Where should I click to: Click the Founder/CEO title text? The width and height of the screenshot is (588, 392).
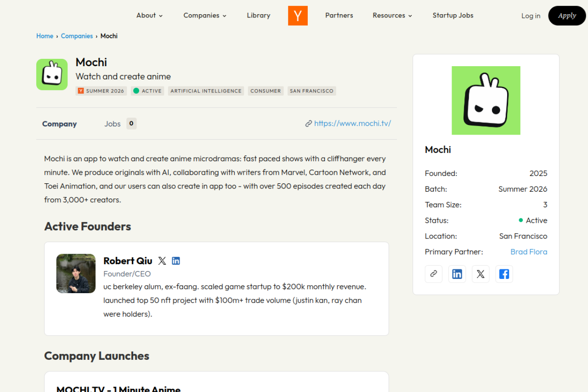[x=127, y=274]
